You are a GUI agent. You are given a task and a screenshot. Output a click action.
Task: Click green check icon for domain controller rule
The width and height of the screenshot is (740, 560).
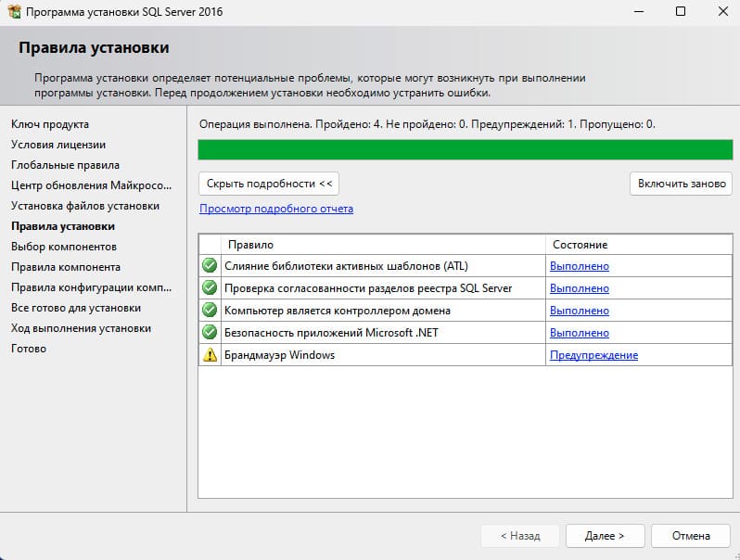[x=210, y=310]
